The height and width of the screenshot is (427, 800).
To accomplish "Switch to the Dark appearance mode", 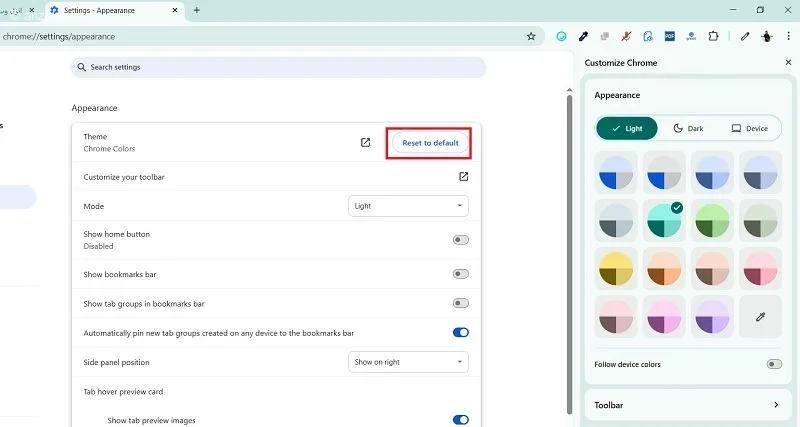I will coord(688,129).
